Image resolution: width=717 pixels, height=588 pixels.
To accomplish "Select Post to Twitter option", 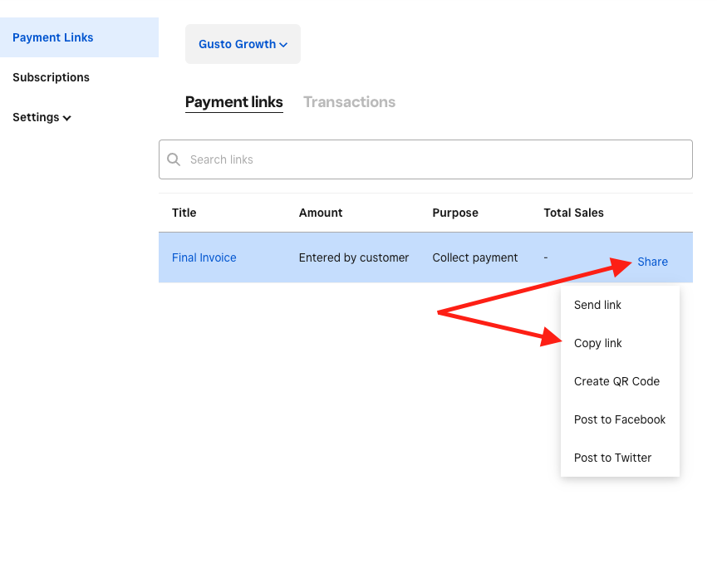I will [620, 458].
